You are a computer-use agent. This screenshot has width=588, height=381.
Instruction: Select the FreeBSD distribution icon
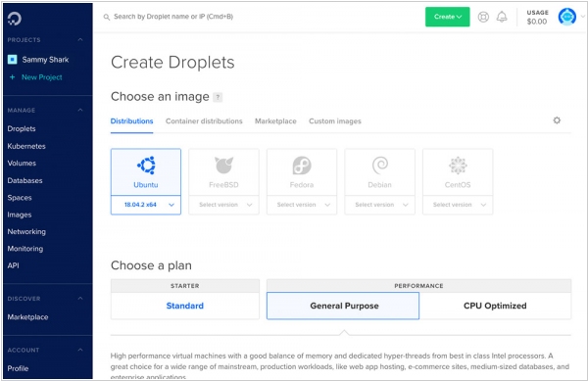click(x=223, y=166)
